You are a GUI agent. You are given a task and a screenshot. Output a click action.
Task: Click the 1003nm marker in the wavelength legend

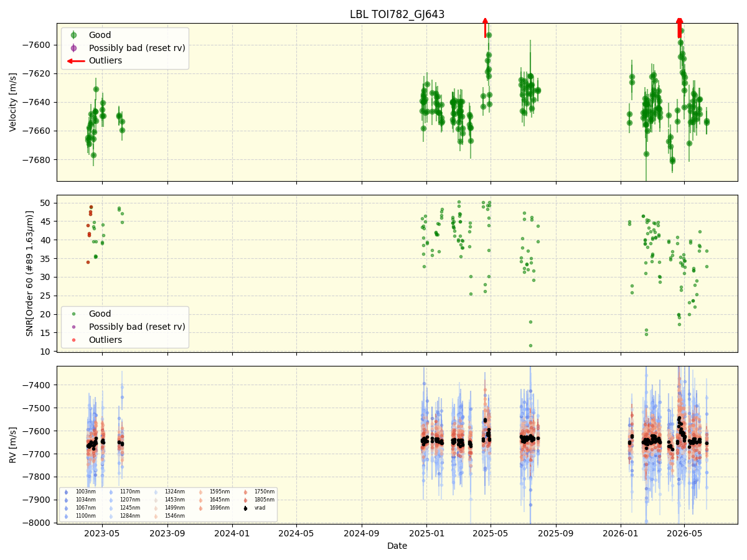click(66, 492)
